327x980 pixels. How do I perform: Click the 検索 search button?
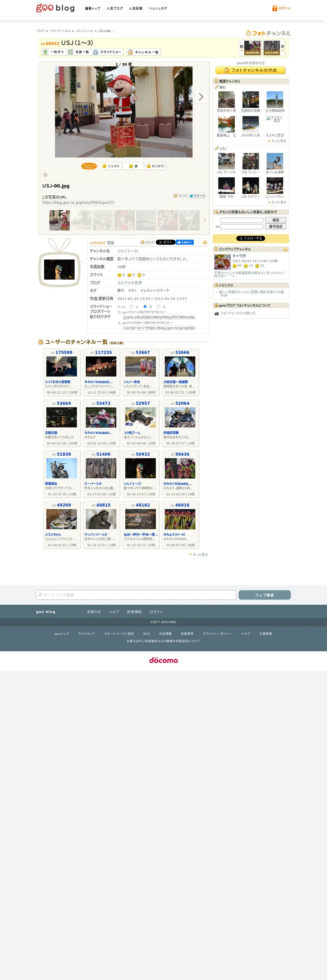276,220
